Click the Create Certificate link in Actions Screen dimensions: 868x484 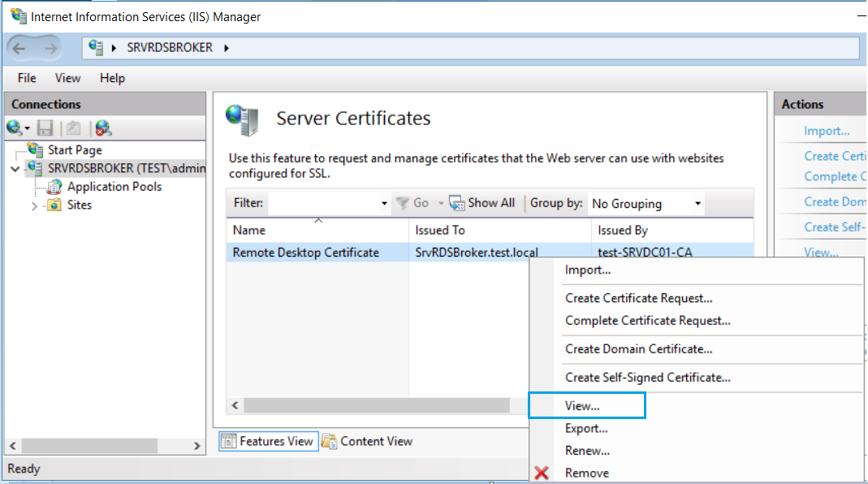coord(835,156)
